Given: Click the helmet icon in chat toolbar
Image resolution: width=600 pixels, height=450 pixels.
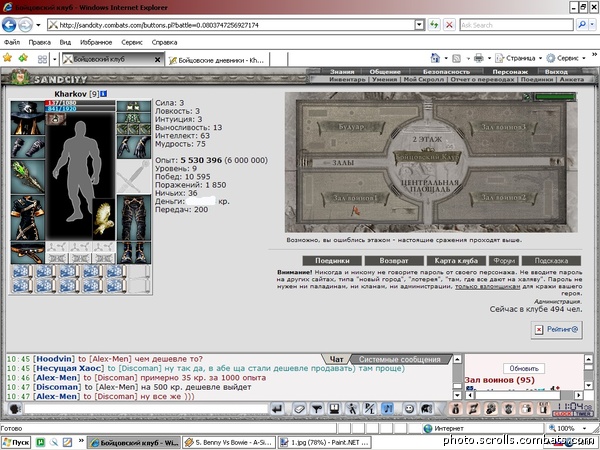Looking at the screenshot, I should [427, 409].
